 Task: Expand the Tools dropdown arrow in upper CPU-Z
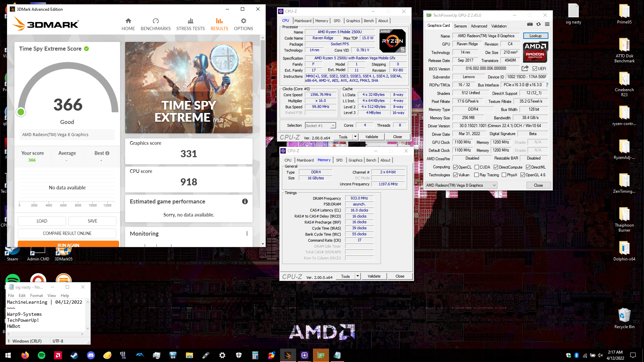(x=355, y=137)
